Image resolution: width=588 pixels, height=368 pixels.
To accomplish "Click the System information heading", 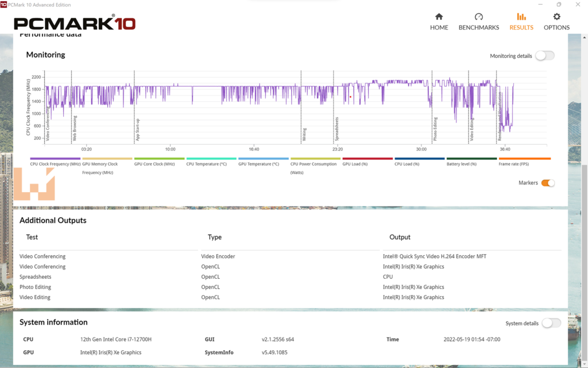I will pos(53,322).
